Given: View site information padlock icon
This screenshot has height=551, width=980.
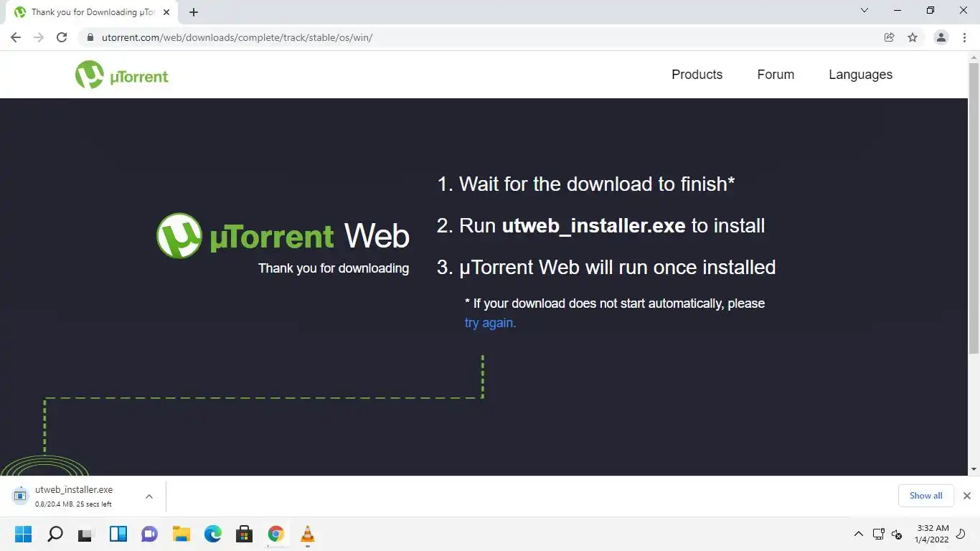Looking at the screenshot, I should [90, 37].
